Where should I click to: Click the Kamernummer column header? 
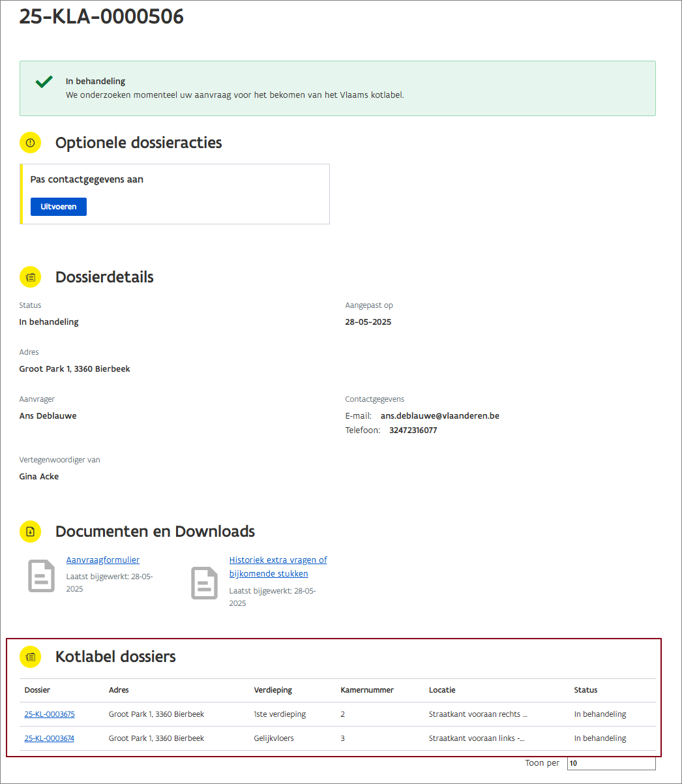click(366, 690)
